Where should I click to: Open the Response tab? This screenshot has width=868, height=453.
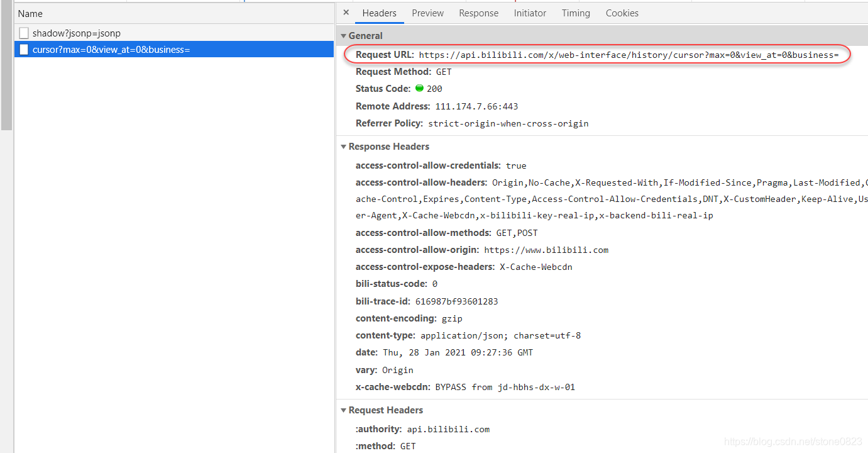478,13
